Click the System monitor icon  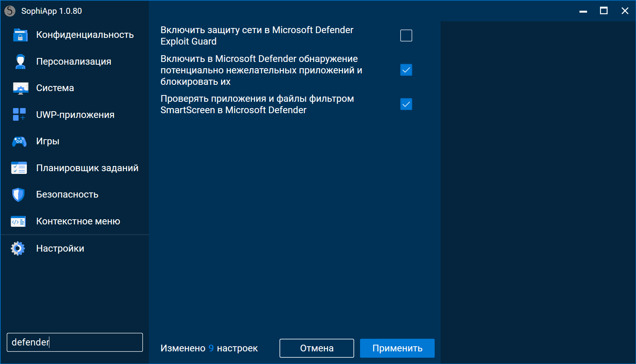tap(21, 88)
